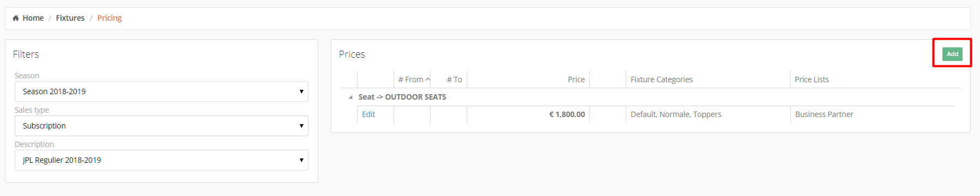Click the Season dropdown arrow
Image resolution: width=980 pixels, height=196 pixels.
point(301,91)
